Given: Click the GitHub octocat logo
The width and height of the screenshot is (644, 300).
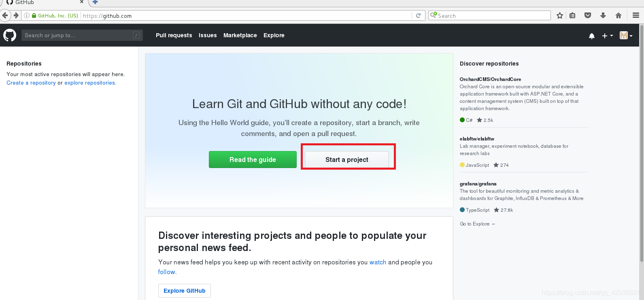Looking at the screenshot, I should coord(10,35).
